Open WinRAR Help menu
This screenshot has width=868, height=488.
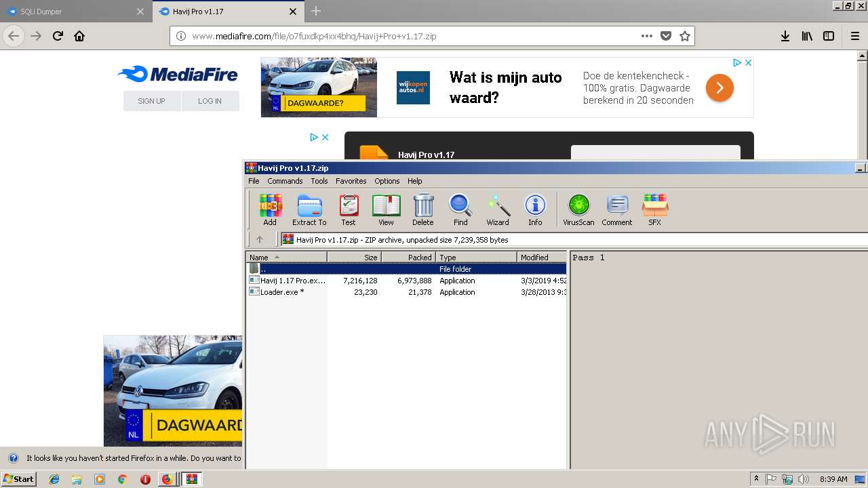415,181
